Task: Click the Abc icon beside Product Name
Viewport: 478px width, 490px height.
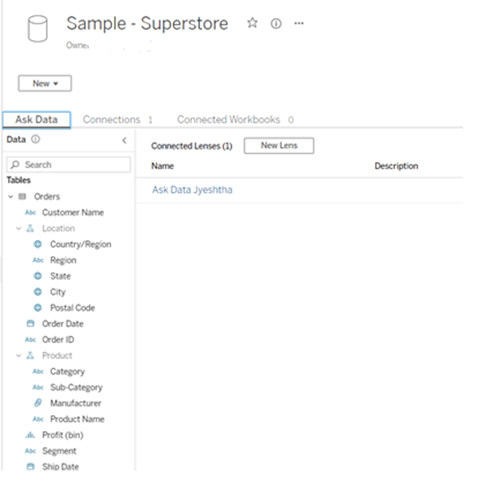Action: (x=38, y=419)
